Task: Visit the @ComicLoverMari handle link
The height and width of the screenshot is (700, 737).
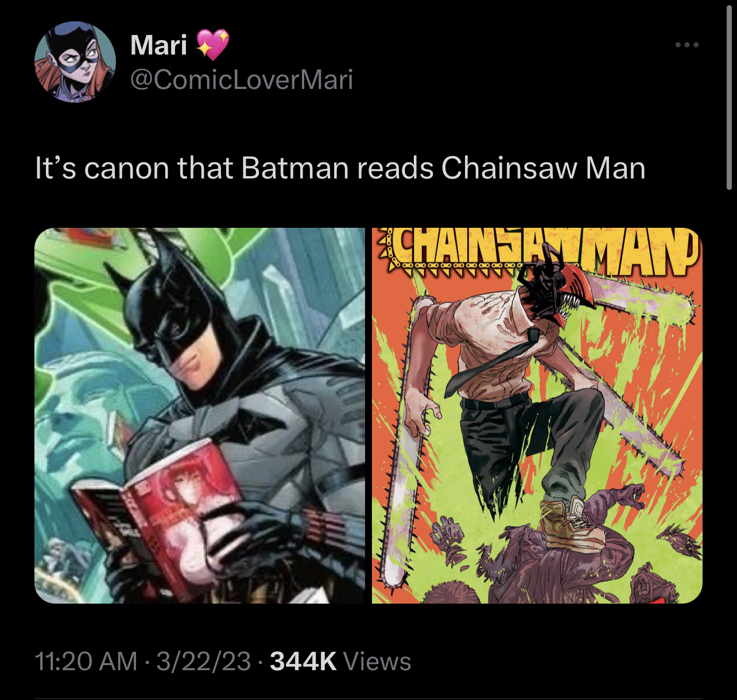Action: pyautogui.click(x=242, y=80)
